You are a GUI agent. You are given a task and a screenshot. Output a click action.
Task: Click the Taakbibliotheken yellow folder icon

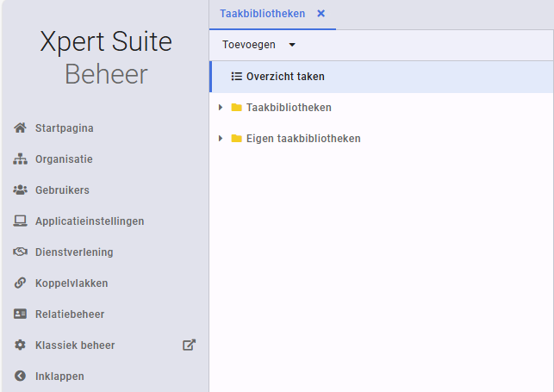click(x=236, y=108)
